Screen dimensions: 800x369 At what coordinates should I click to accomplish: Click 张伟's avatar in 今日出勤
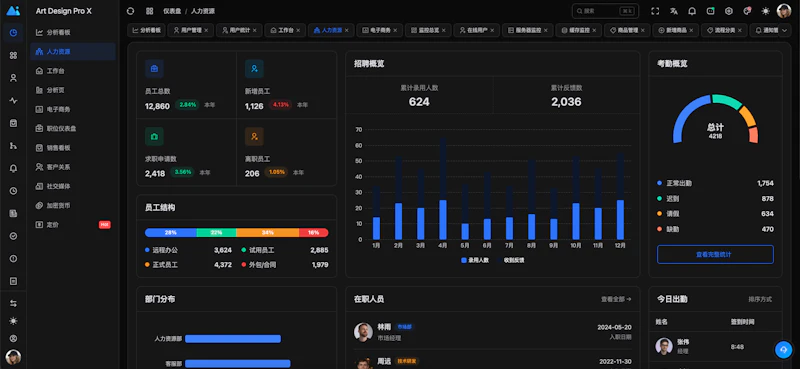point(664,346)
